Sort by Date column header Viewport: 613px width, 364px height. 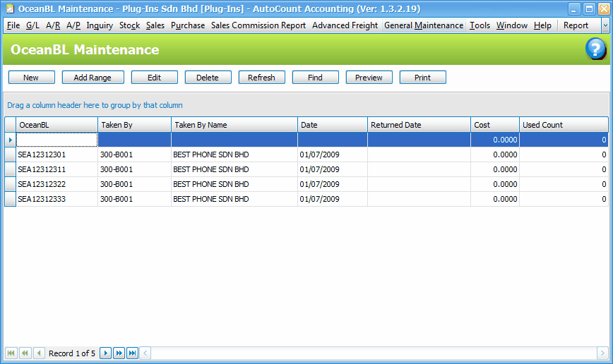tap(333, 125)
